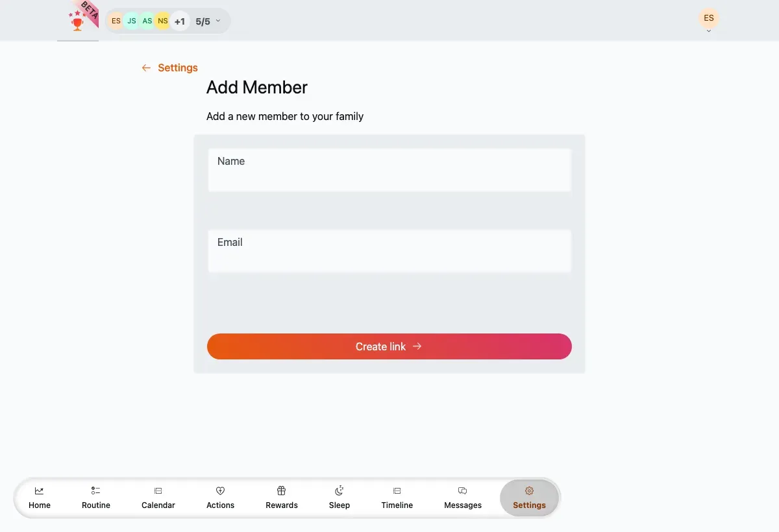The width and height of the screenshot is (779, 532).
Task: Select the JS member avatar
Action: point(132,21)
